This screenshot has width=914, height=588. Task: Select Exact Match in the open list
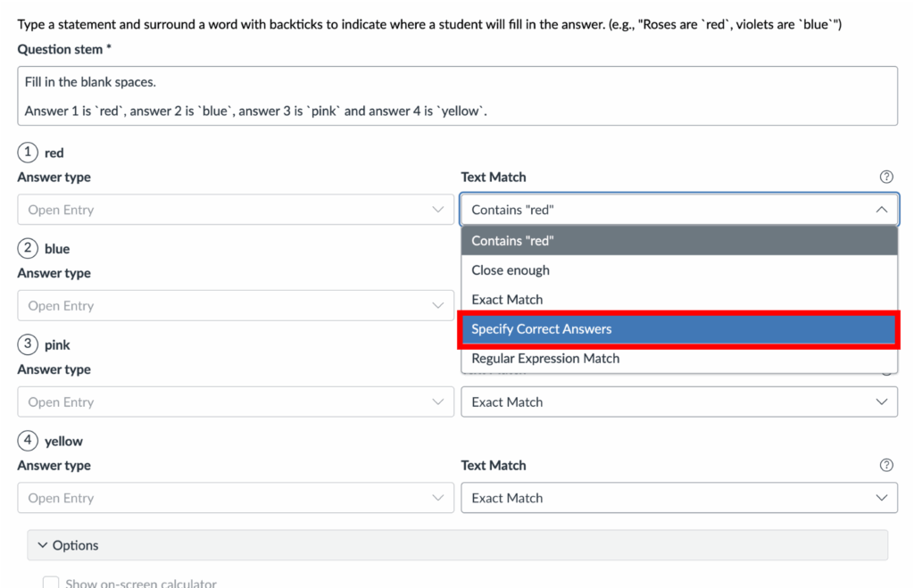[678, 300]
